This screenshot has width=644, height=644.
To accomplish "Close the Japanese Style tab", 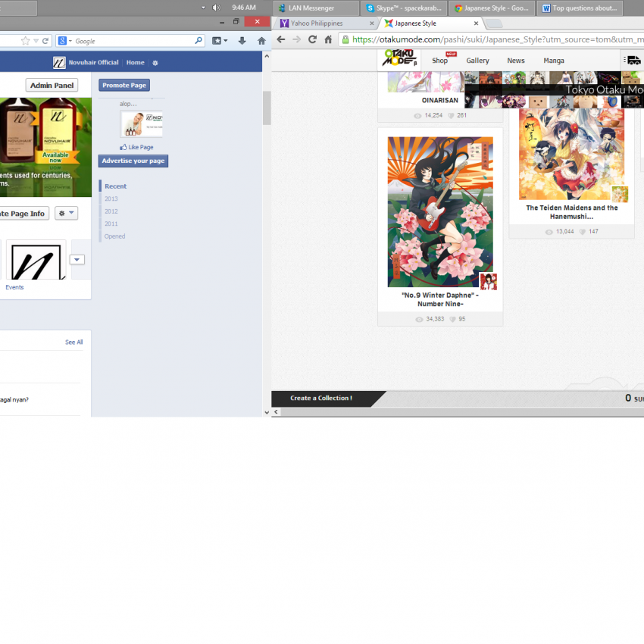I will pos(476,23).
